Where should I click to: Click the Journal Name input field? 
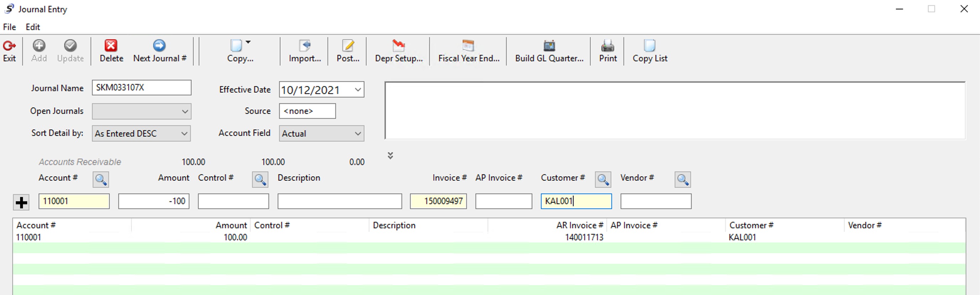(142, 87)
